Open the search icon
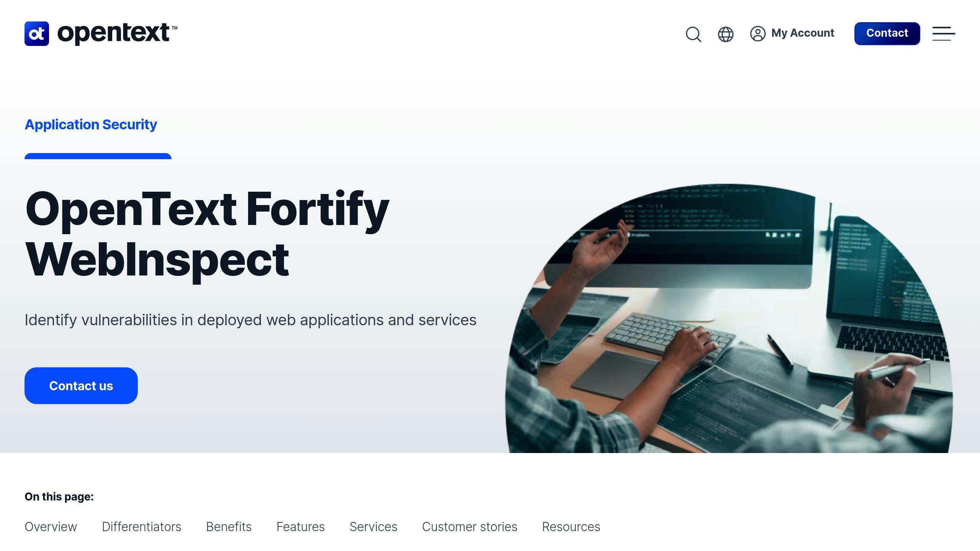The image size is (980, 551). 693,33
